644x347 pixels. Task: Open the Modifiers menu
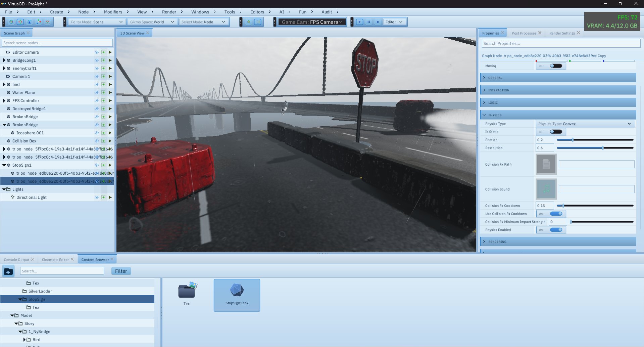(x=113, y=12)
